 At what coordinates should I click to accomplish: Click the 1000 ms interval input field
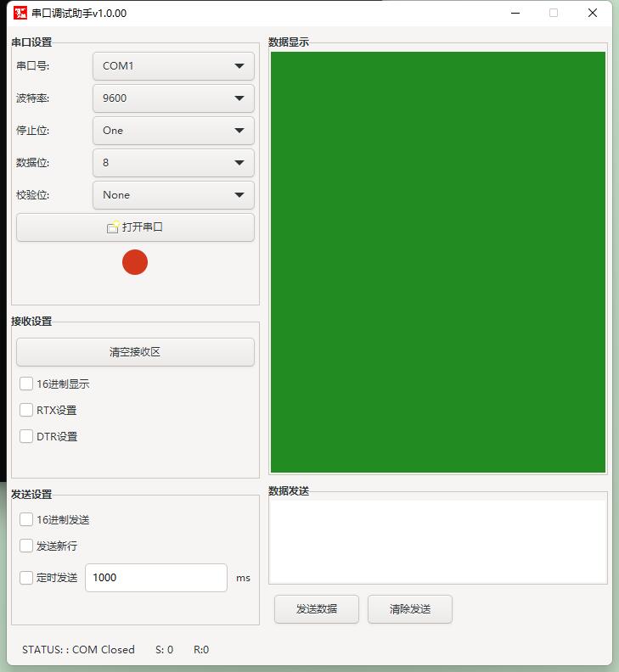point(156,578)
